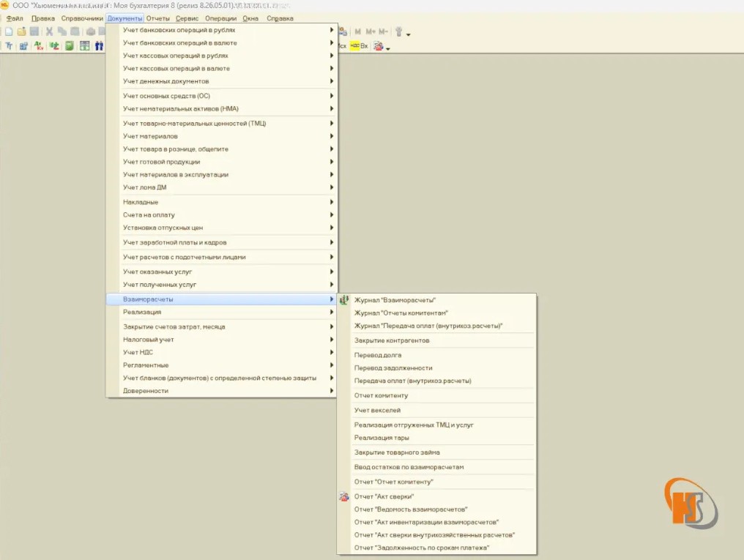Image resolution: width=744 pixels, height=560 pixels.
Task: Choose Учет векселей
Action: pyautogui.click(x=436, y=410)
